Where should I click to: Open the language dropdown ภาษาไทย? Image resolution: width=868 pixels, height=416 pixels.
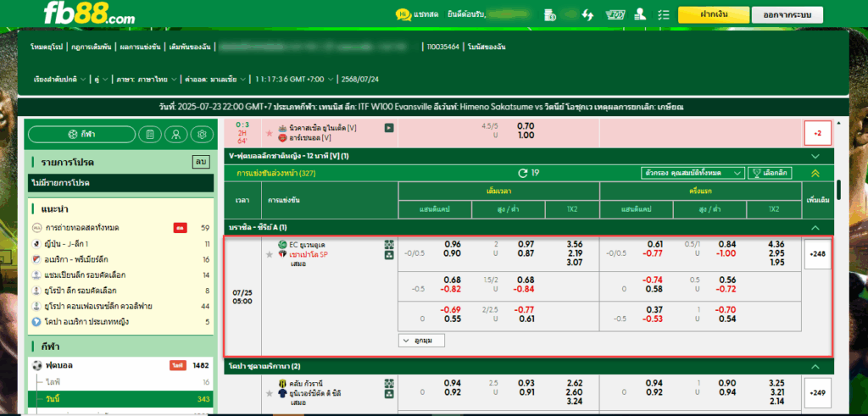[x=146, y=79]
